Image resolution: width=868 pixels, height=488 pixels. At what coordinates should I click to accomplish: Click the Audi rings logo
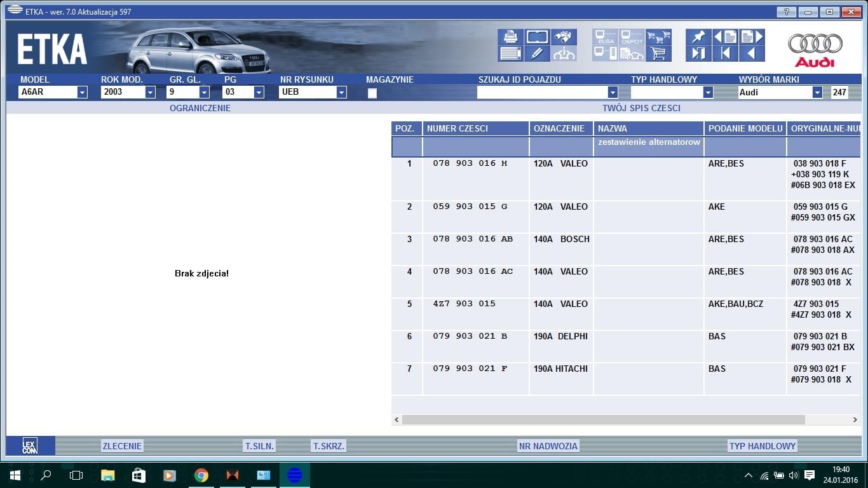click(815, 43)
